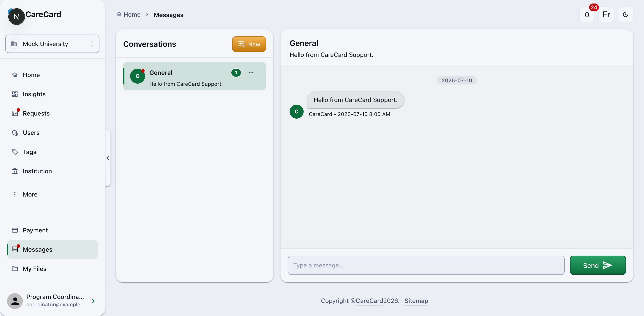The height and width of the screenshot is (316, 644).
Task: Open Tags in the sidebar
Action: (52, 152)
